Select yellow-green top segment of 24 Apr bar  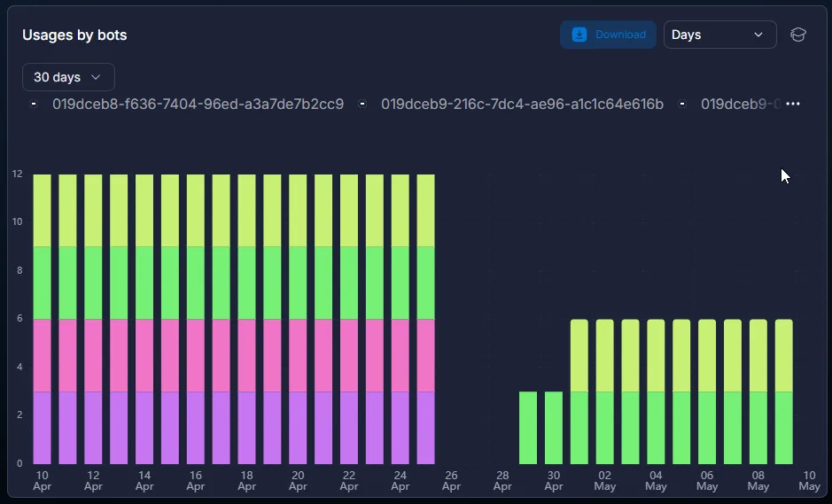[400, 211]
